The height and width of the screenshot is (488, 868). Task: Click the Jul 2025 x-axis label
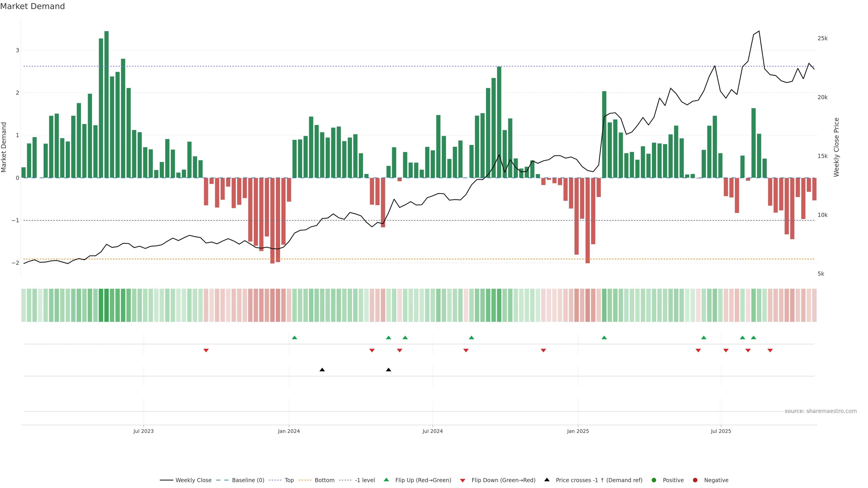pos(721,431)
